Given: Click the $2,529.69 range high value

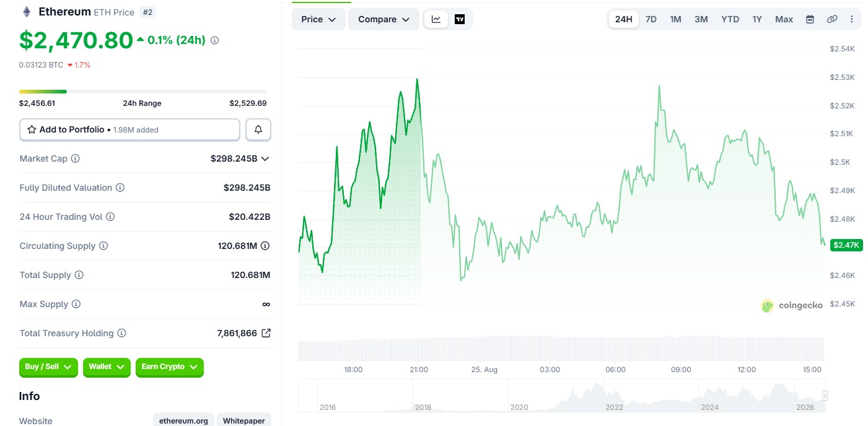Looking at the screenshot, I should point(248,103).
